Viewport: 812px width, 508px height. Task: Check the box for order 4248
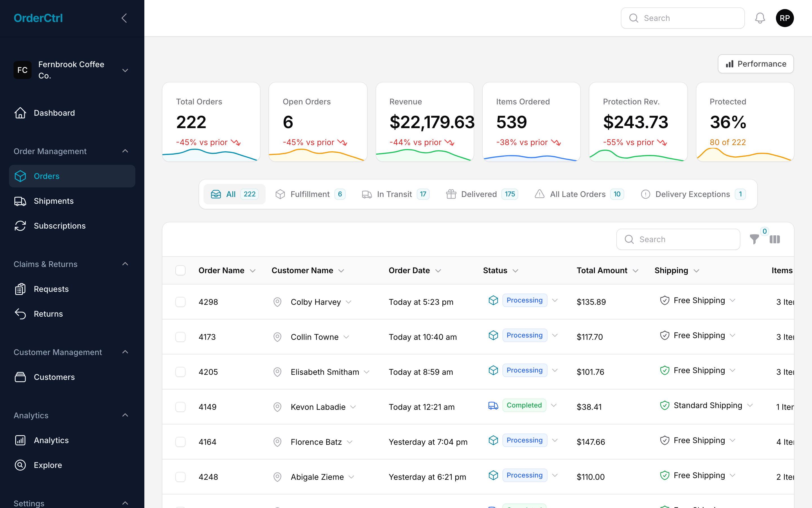point(180,477)
